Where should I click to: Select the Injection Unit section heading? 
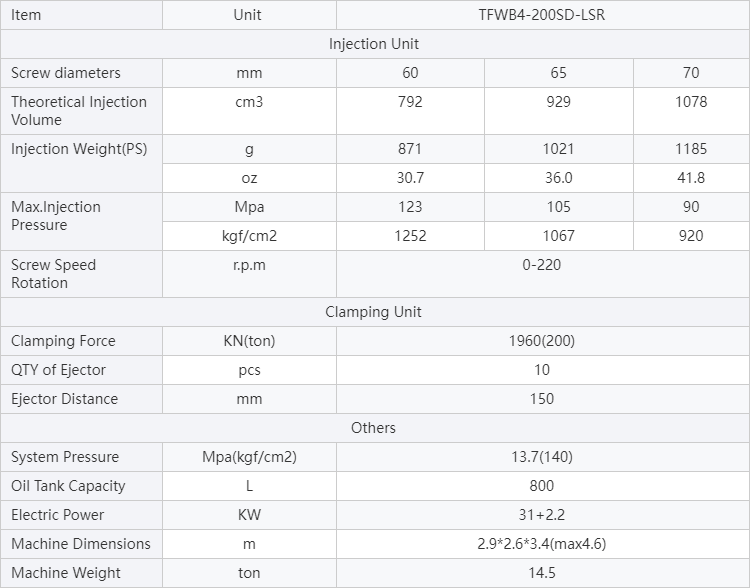tap(373, 44)
